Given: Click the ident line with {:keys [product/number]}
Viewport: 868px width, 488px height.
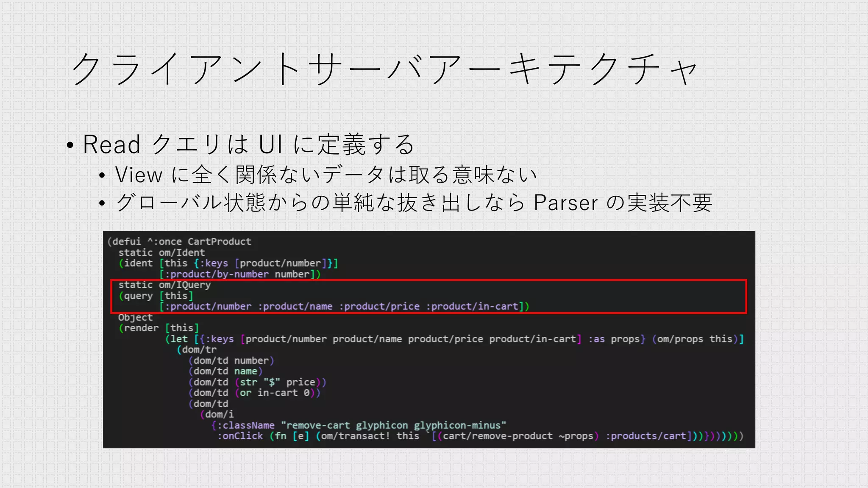Looking at the screenshot, I should pos(228,263).
